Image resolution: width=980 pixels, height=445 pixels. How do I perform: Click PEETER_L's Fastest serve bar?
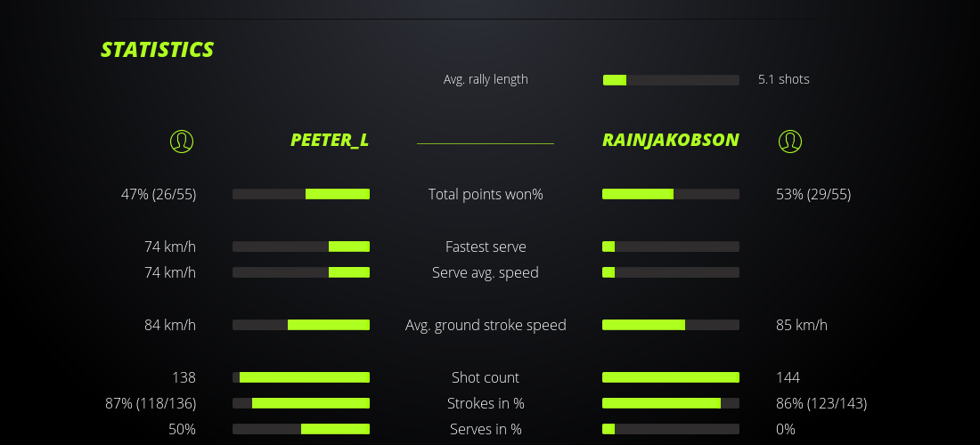tap(301, 247)
